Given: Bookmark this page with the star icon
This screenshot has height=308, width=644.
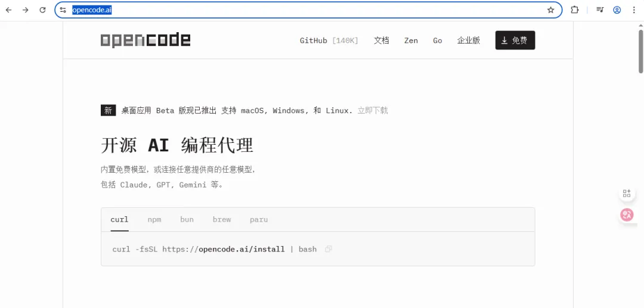Looking at the screenshot, I should pos(551,10).
